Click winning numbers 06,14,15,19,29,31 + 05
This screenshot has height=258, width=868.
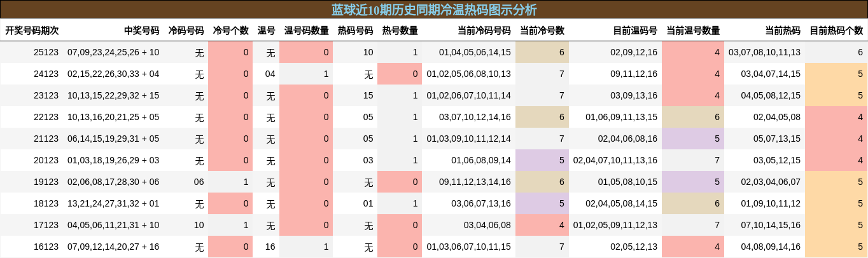113,139
